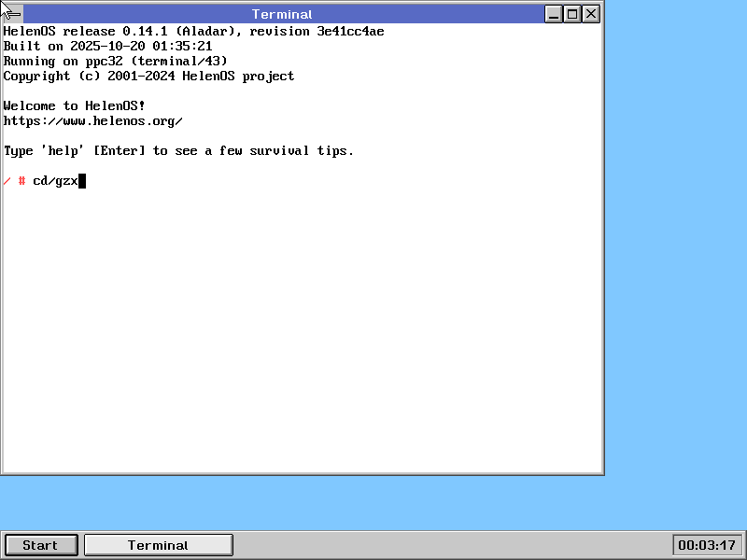The image size is (747, 560).
Task: Click the black block text cursor
Action: point(82,181)
